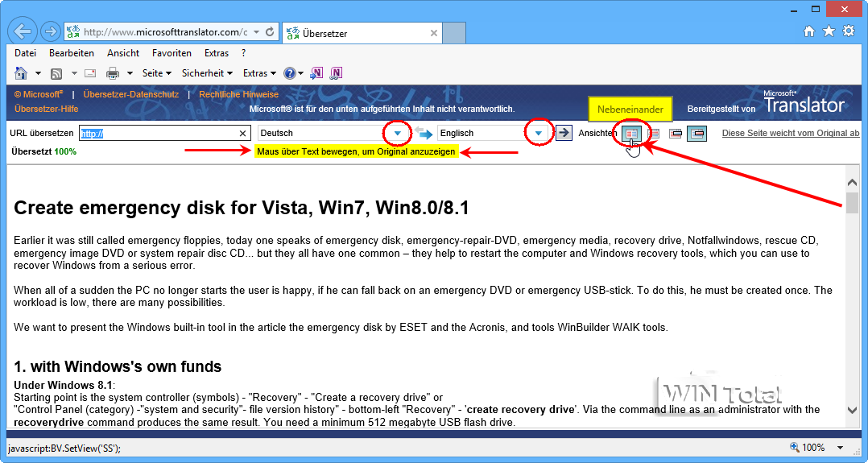Open the Seite dropdown menu

[x=157, y=73]
